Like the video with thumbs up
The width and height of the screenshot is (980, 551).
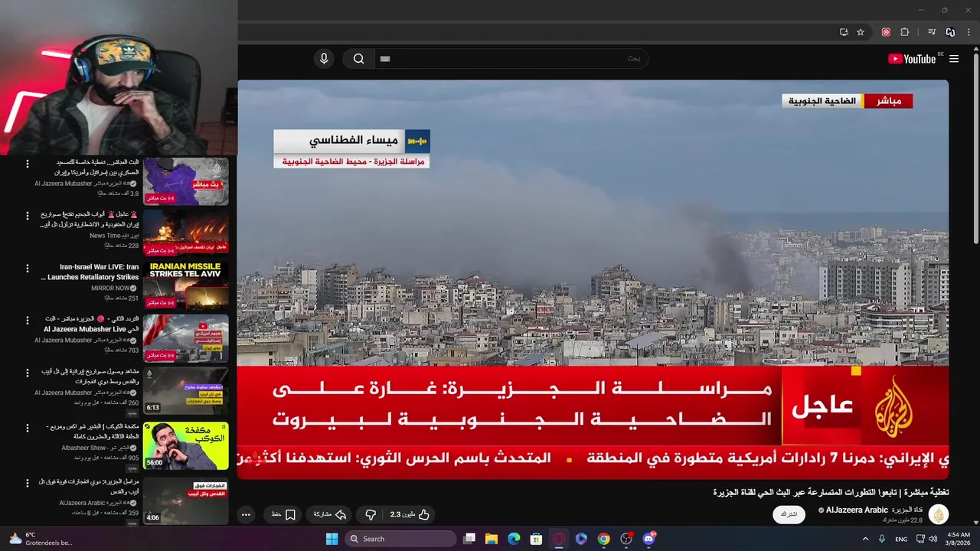pyautogui.click(x=411, y=515)
